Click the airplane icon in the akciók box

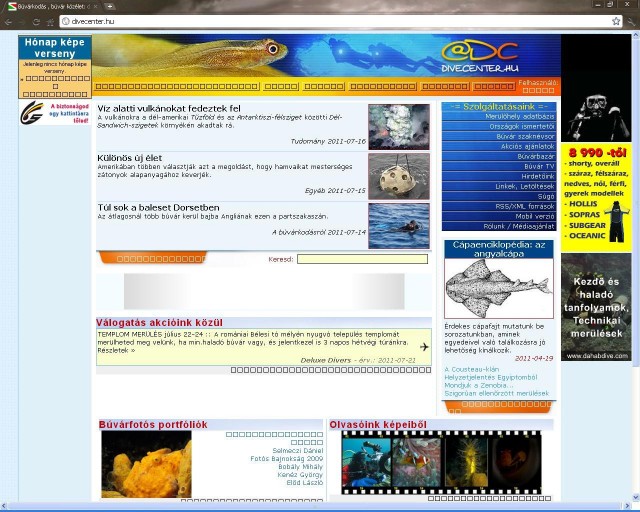(x=424, y=347)
